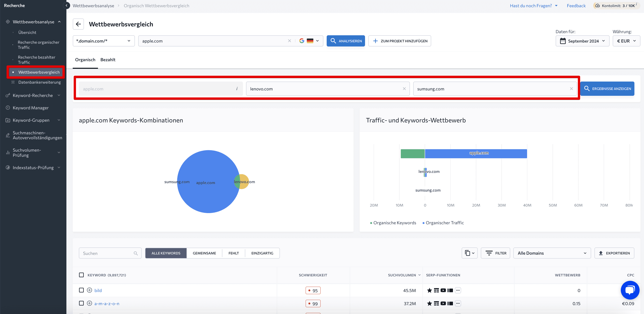
Task: Click the green apple.com keywords bar
Action: pos(412,154)
